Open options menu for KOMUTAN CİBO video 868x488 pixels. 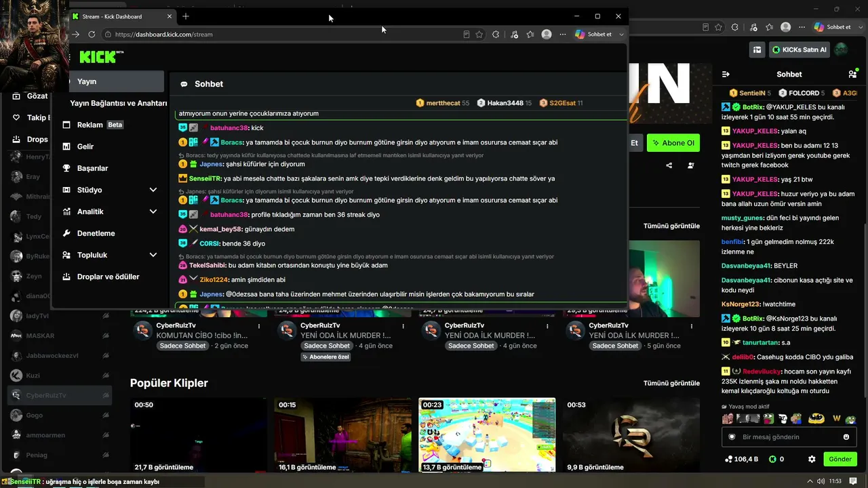pos(259,326)
